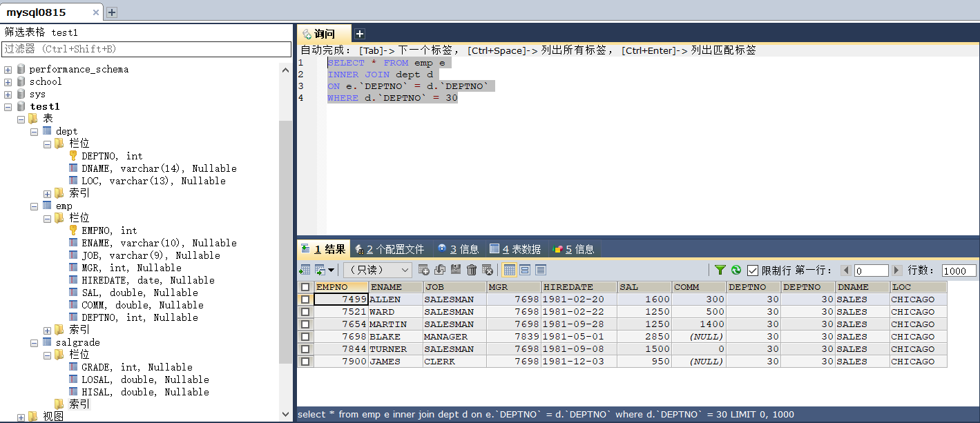The height and width of the screenshot is (423, 980).
Task: Click the first row input field
Action: 872,270
